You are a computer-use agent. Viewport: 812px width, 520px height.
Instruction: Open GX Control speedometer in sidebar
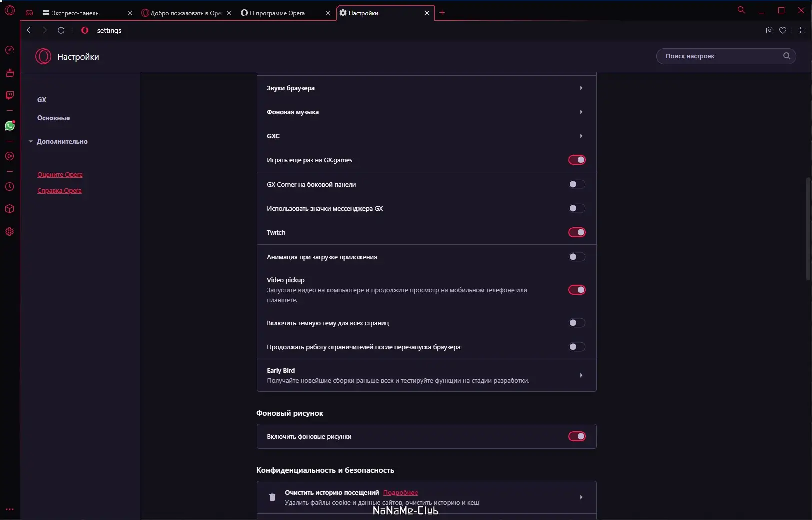[x=9, y=50]
